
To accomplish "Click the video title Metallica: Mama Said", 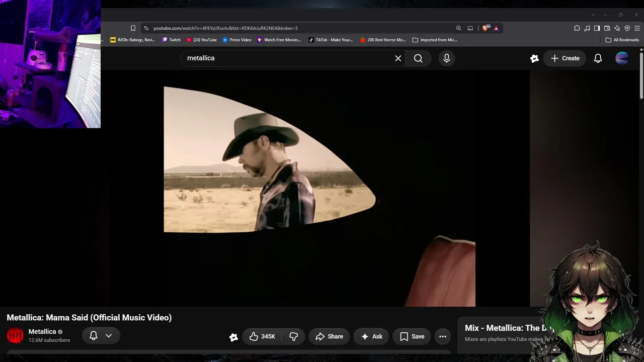I will coord(89,318).
